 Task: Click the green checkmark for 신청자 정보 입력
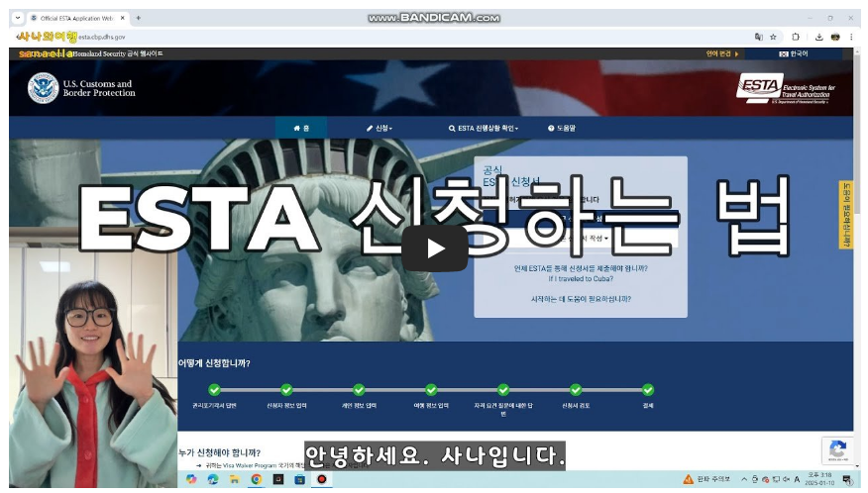point(286,390)
